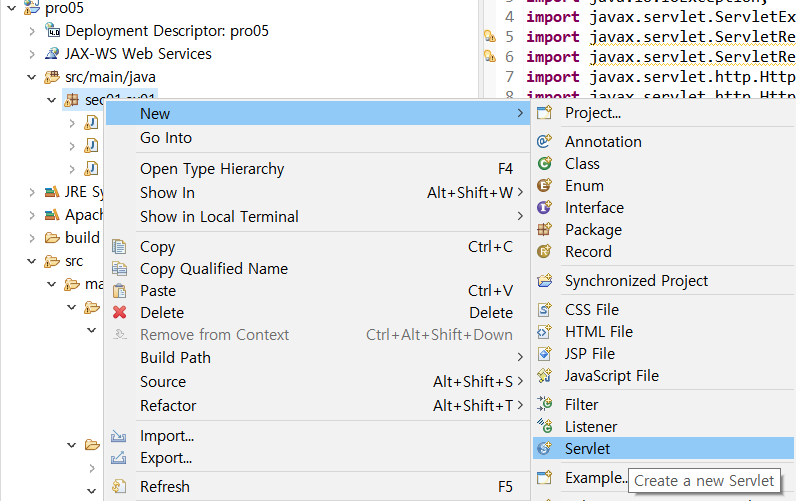Open the Source submenu

pos(318,381)
